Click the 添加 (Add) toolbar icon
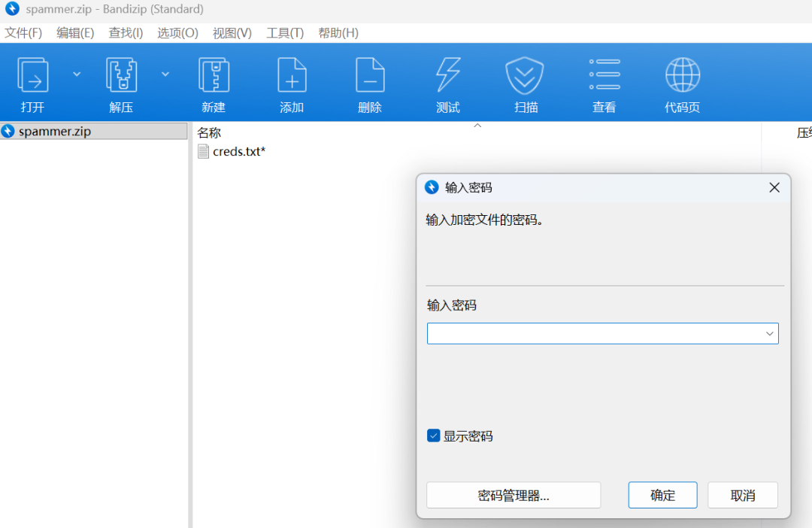 (x=292, y=76)
